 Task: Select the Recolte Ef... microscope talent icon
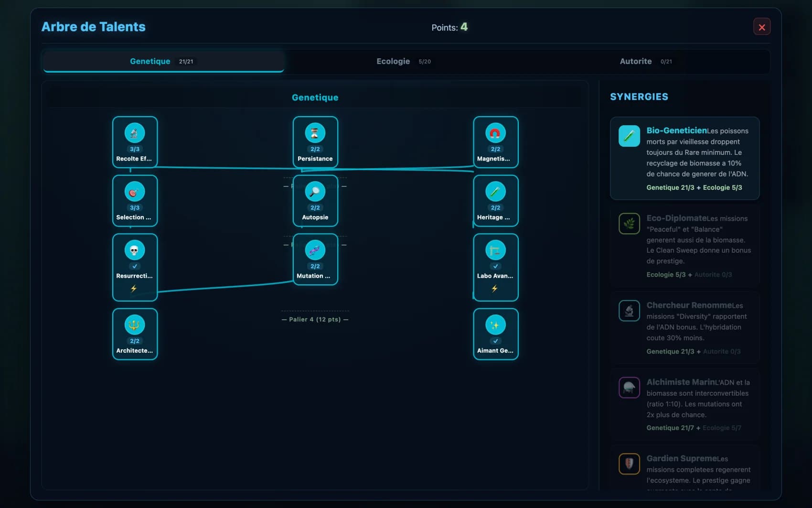tap(135, 133)
